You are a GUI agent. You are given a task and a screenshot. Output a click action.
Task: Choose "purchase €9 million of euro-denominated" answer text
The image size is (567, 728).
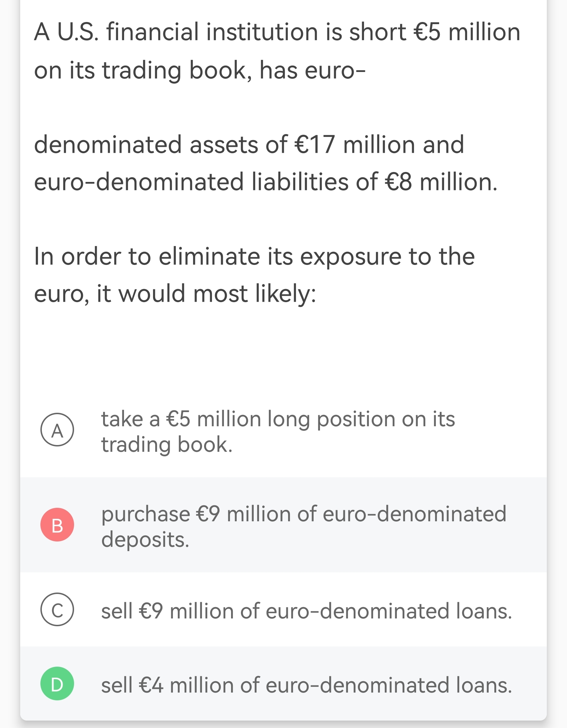304,514
